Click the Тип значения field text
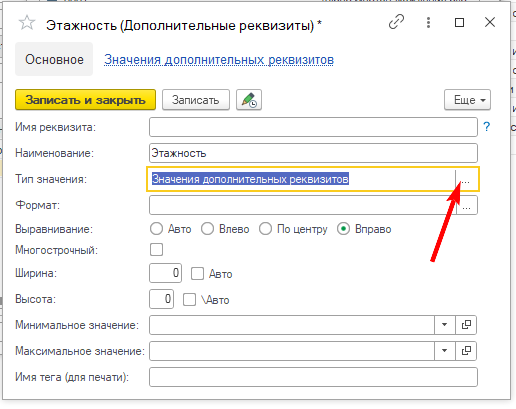 [250, 179]
